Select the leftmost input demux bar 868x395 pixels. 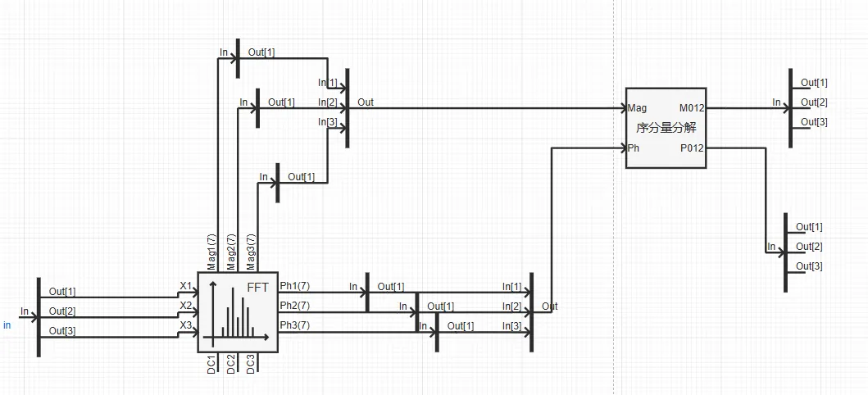(x=39, y=316)
